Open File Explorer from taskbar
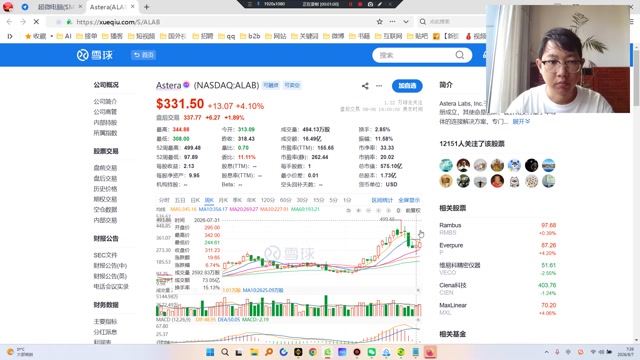Screen dimensions: 640x360 coord(254,352)
